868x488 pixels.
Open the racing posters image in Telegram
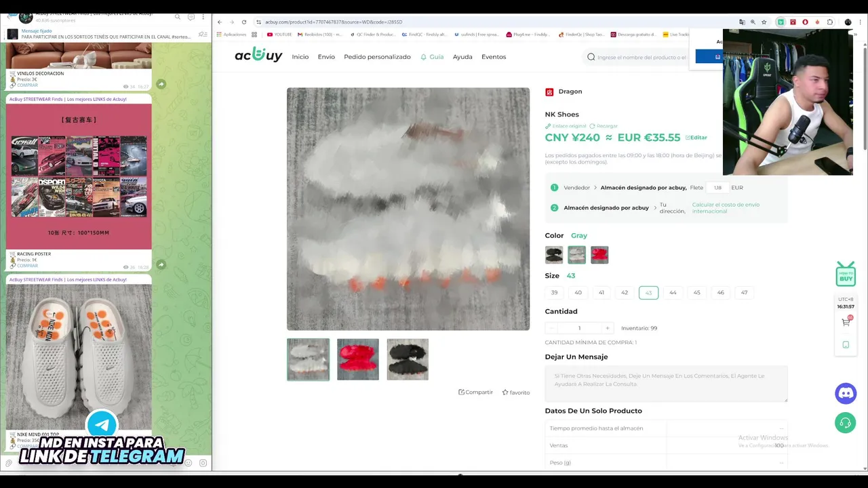point(79,176)
